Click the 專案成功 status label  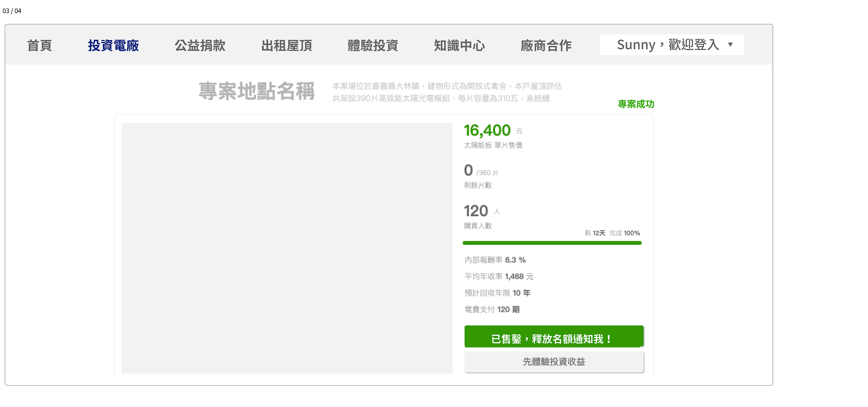point(636,104)
